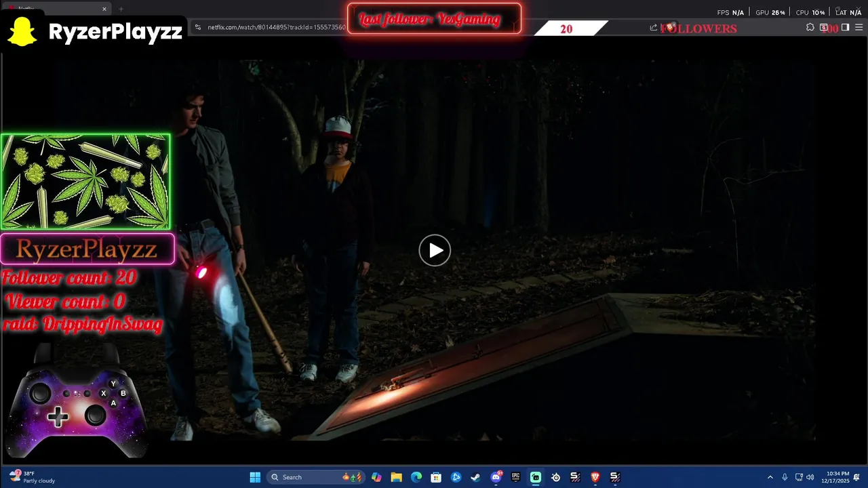The image size is (868, 488).
Task: Switch to the Netflix browser tab
Action: pos(56,9)
